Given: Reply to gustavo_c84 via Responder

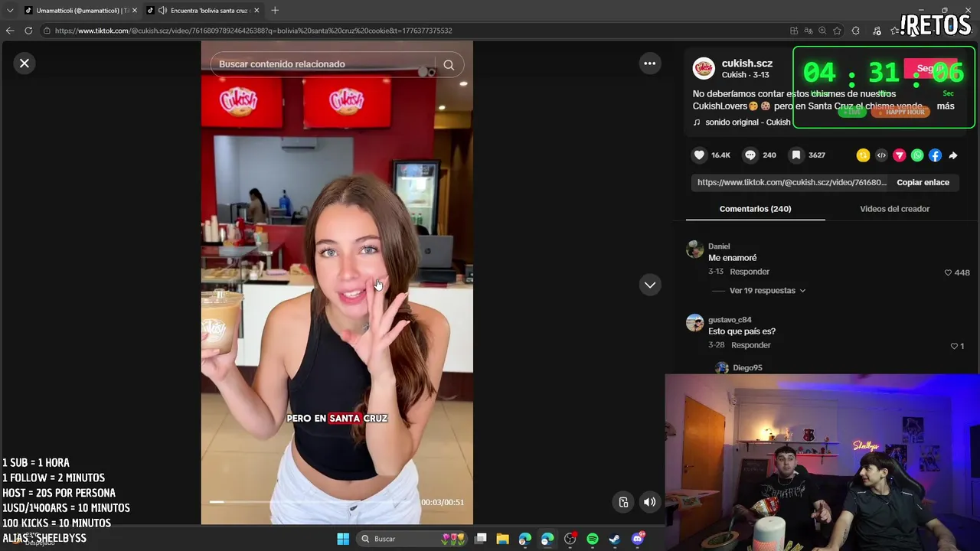Looking at the screenshot, I should click(x=751, y=345).
